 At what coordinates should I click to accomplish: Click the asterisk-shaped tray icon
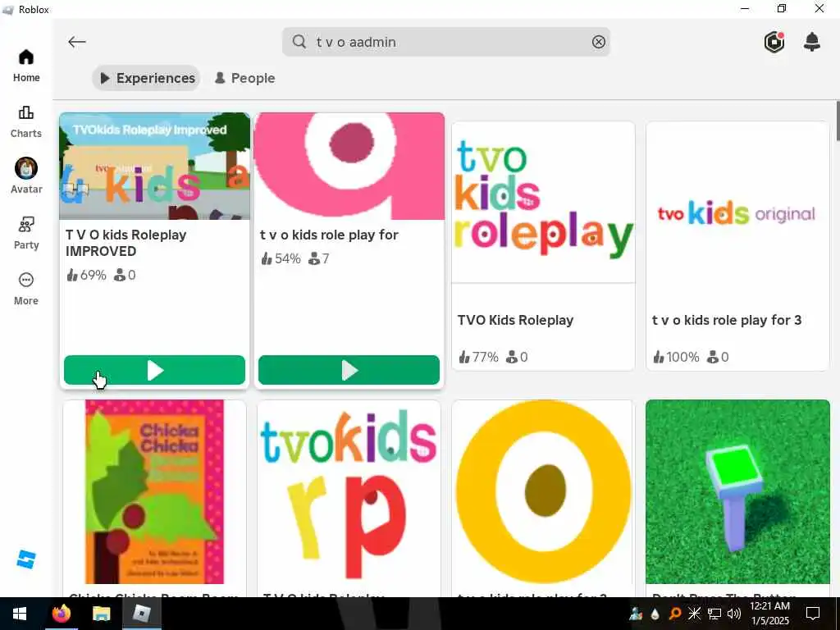pyautogui.click(x=694, y=614)
